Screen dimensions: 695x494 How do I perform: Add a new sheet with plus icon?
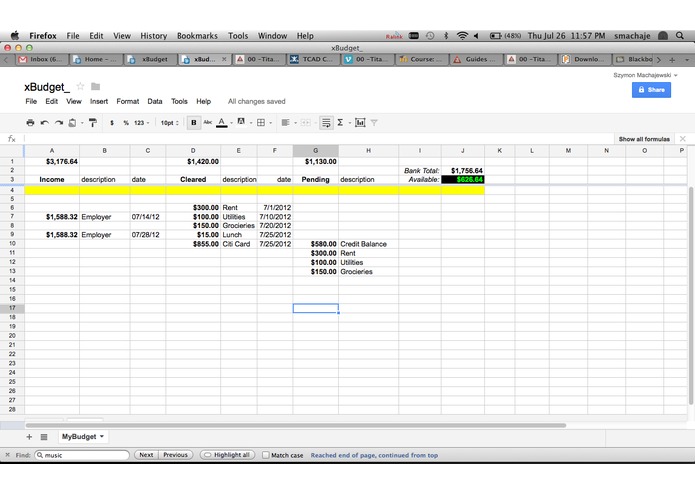(x=29, y=437)
